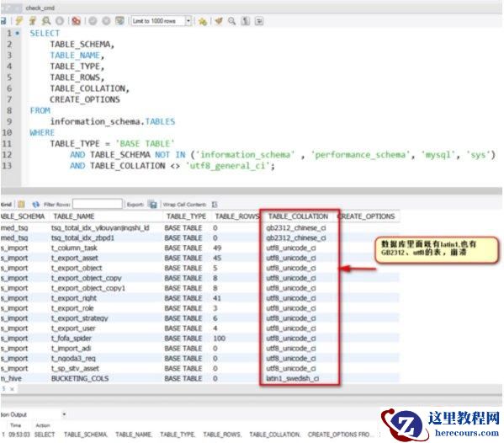Viewport: 504px width, 443px height.
Task: Select the t_column_task table name cell
Action: click(x=74, y=248)
